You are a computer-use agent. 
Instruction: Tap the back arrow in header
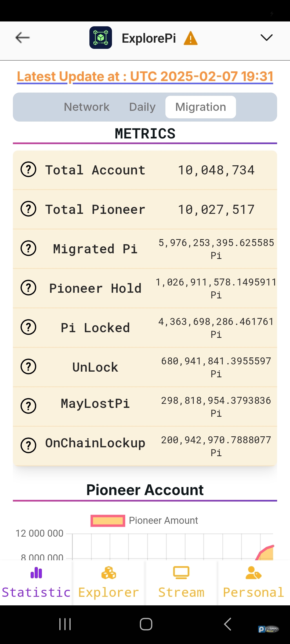[23, 38]
